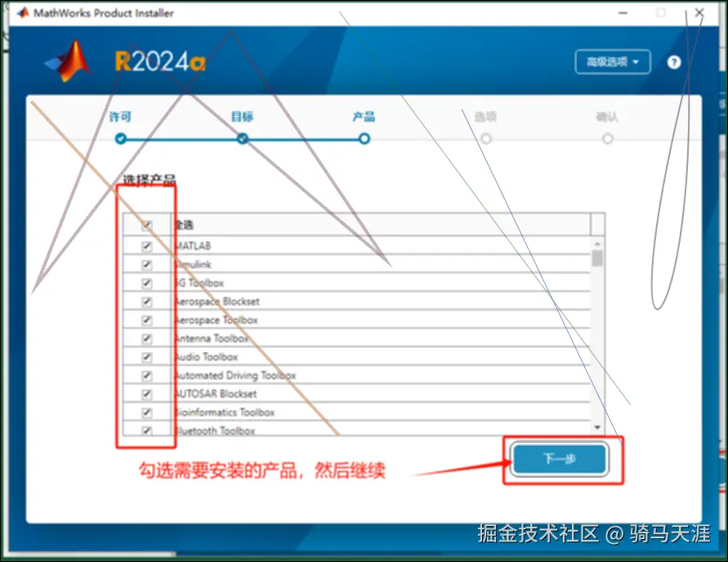Open the 高级选项 dropdown
Viewport: 728px width, 562px height.
click(x=613, y=62)
